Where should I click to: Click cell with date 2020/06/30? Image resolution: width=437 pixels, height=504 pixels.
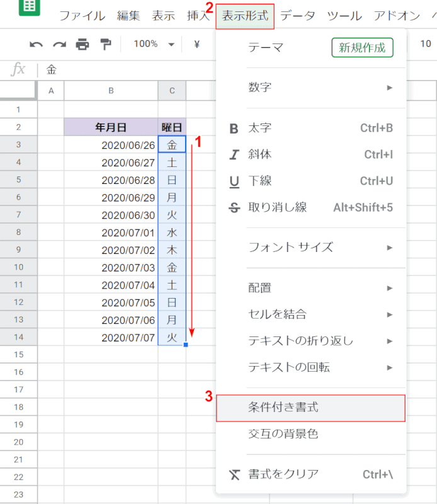111,215
